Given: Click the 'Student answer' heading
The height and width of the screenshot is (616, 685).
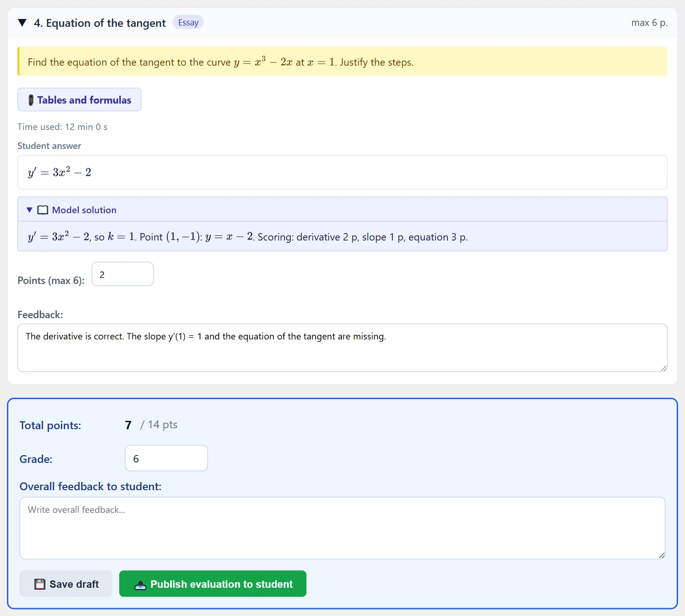Looking at the screenshot, I should [49, 146].
